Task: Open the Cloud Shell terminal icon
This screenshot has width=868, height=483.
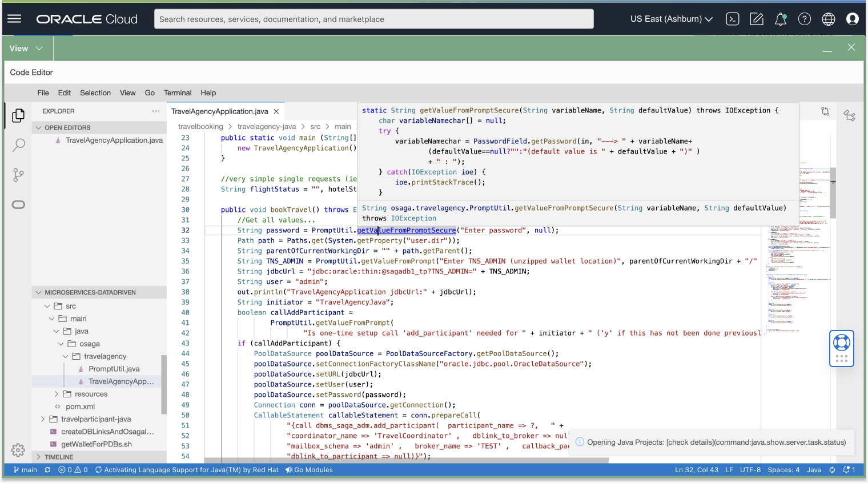Action: point(733,19)
